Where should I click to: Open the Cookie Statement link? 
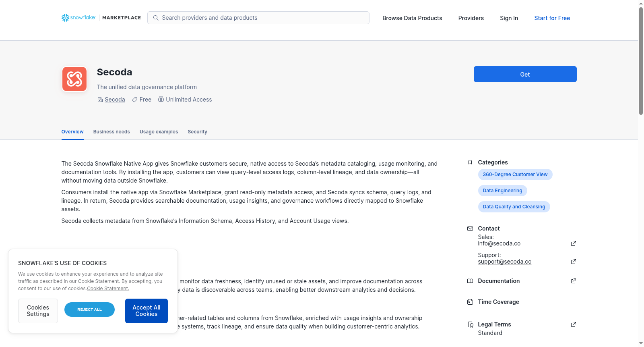pyautogui.click(x=108, y=289)
